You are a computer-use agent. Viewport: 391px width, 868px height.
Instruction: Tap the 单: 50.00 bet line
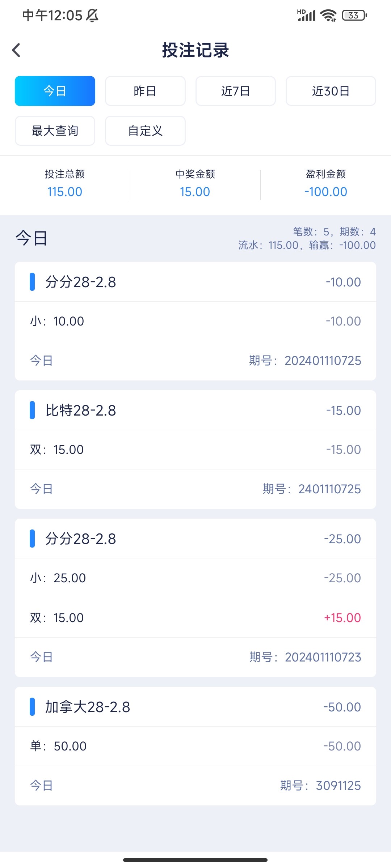[195, 746]
